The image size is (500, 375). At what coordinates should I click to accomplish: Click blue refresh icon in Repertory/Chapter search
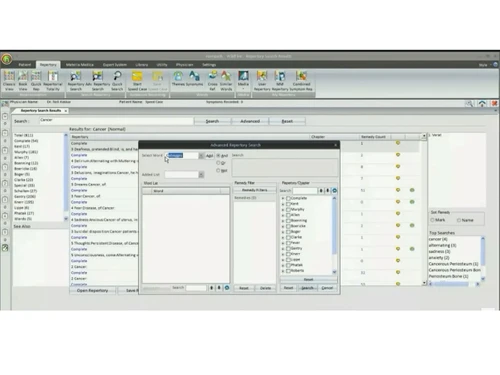(334, 191)
